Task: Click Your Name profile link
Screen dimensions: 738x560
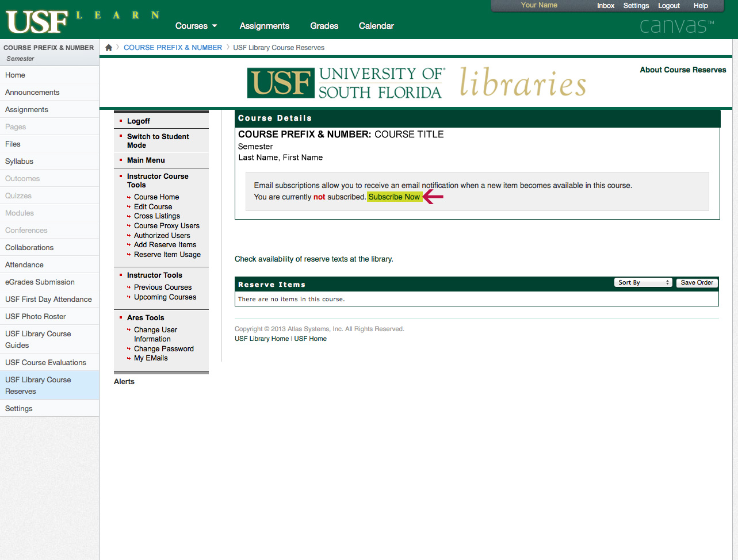Action: pos(539,5)
